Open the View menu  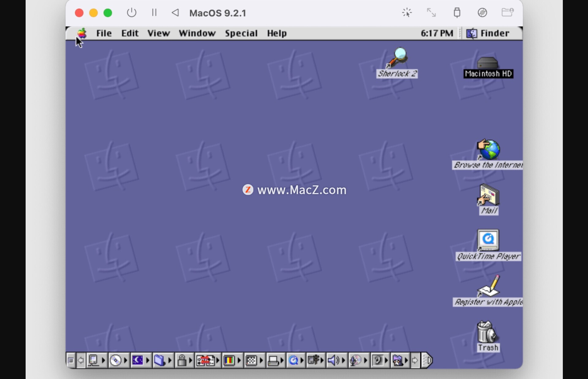click(158, 33)
